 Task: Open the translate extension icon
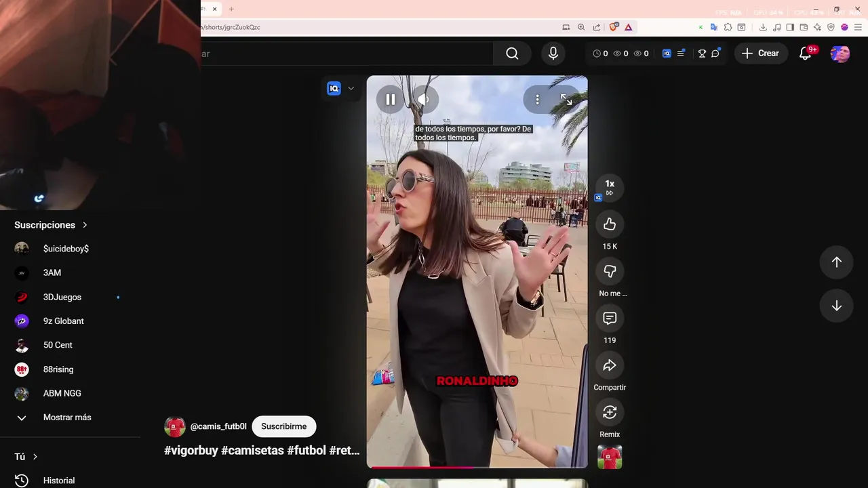[714, 27]
